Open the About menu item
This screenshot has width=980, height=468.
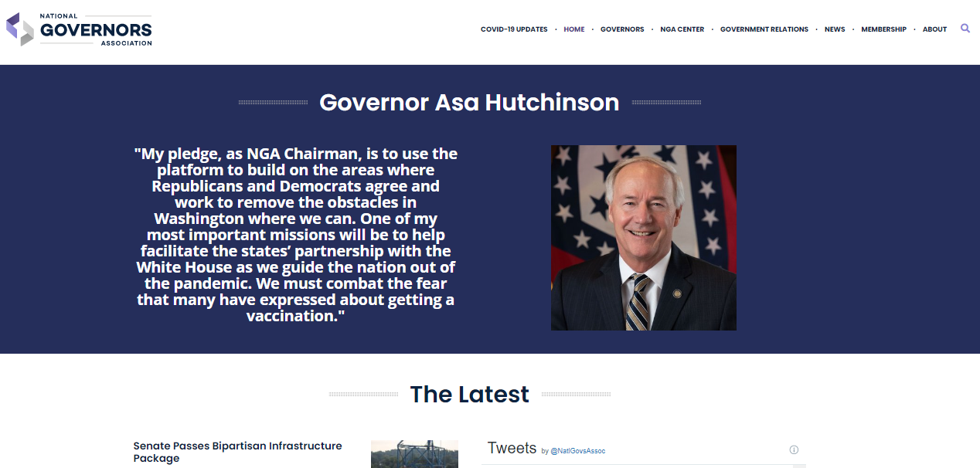point(934,29)
